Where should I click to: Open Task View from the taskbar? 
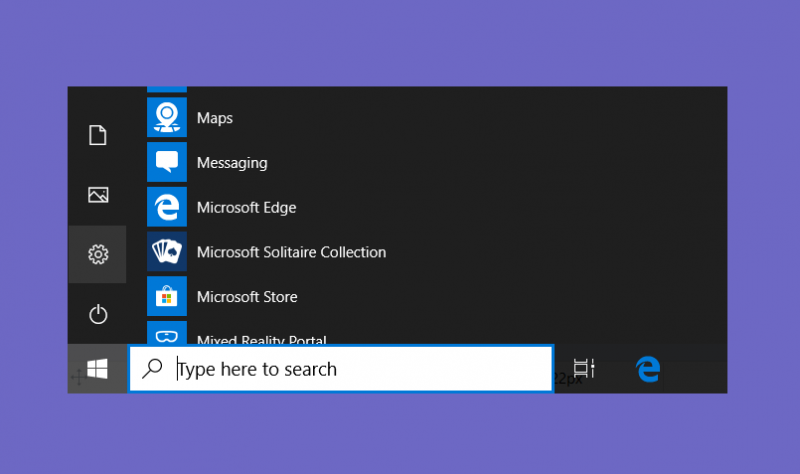click(x=584, y=368)
